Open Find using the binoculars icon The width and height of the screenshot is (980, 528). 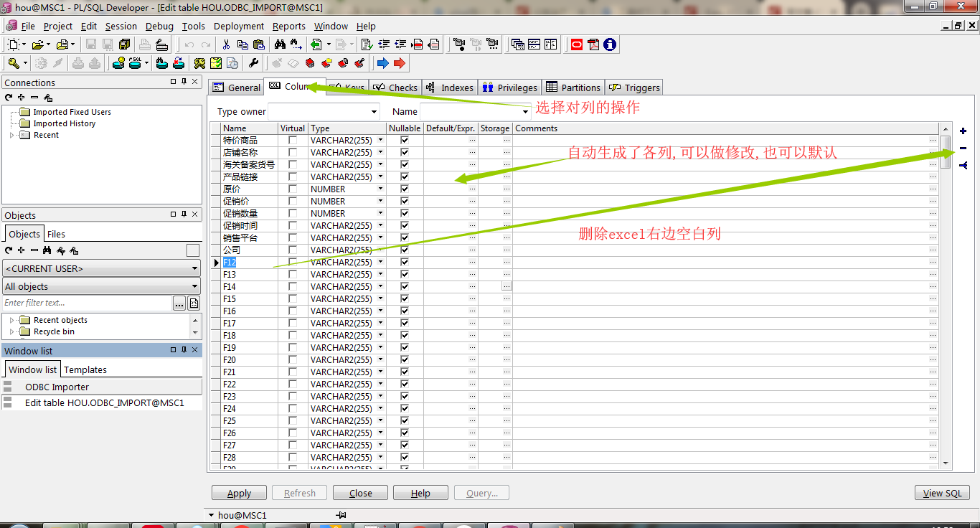coord(279,44)
